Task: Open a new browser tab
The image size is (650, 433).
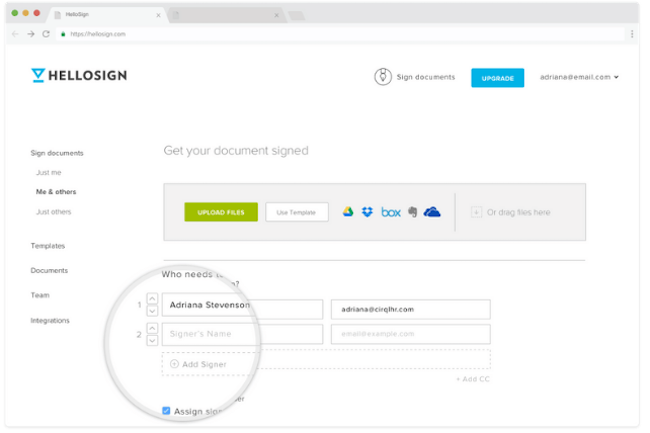Action: pyautogui.click(x=296, y=16)
